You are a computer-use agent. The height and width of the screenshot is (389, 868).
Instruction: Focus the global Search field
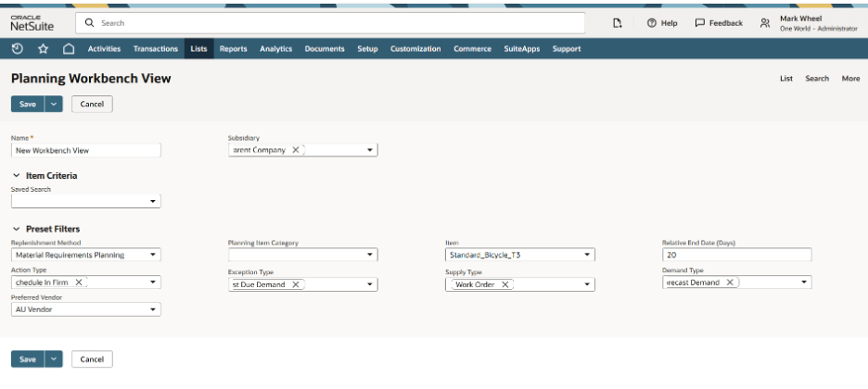(330, 23)
